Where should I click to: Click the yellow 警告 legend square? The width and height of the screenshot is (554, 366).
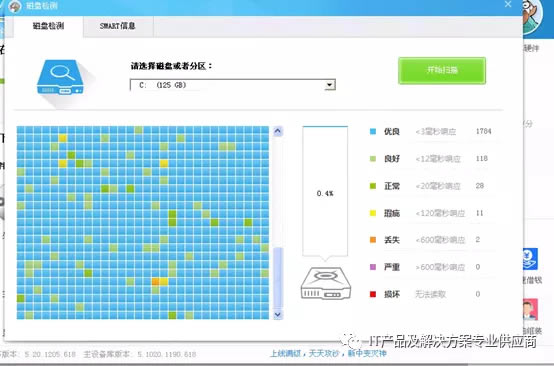click(373, 213)
